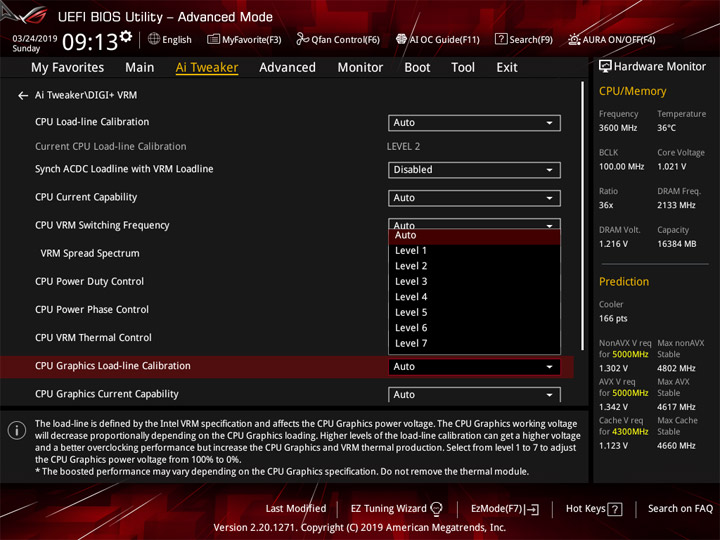Click the globe language icon
Screen dimensions: 720x540
154,39
